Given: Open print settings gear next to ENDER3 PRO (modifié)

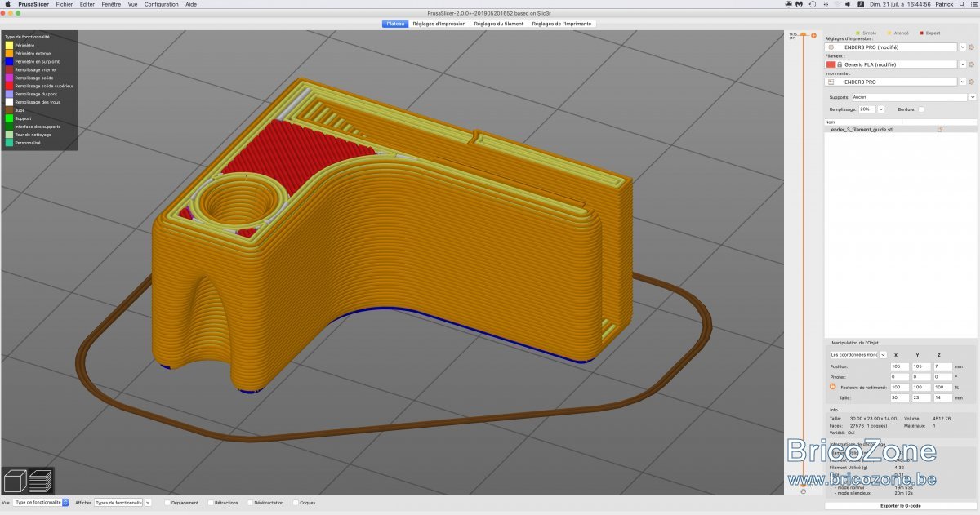Looking at the screenshot, I should point(972,47).
